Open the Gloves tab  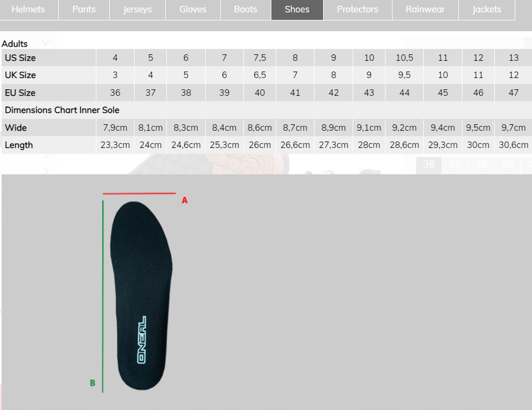(x=193, y=10)
